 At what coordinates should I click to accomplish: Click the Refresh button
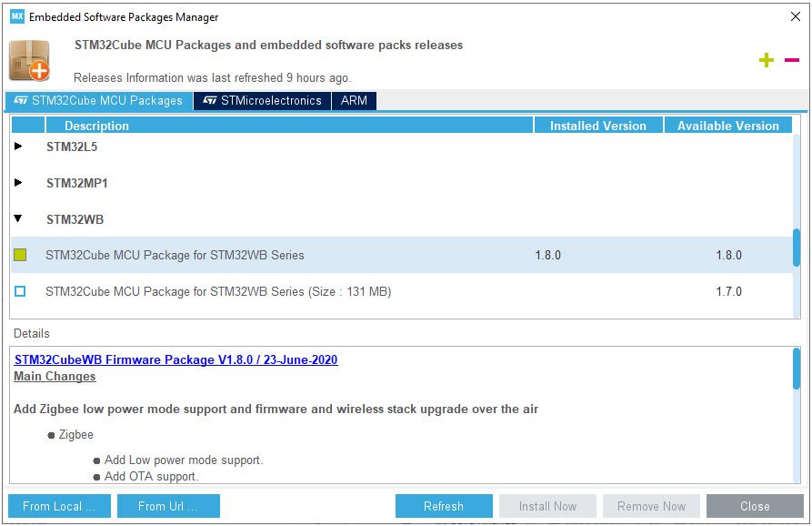pyautogui.click(x=444, y=506)
